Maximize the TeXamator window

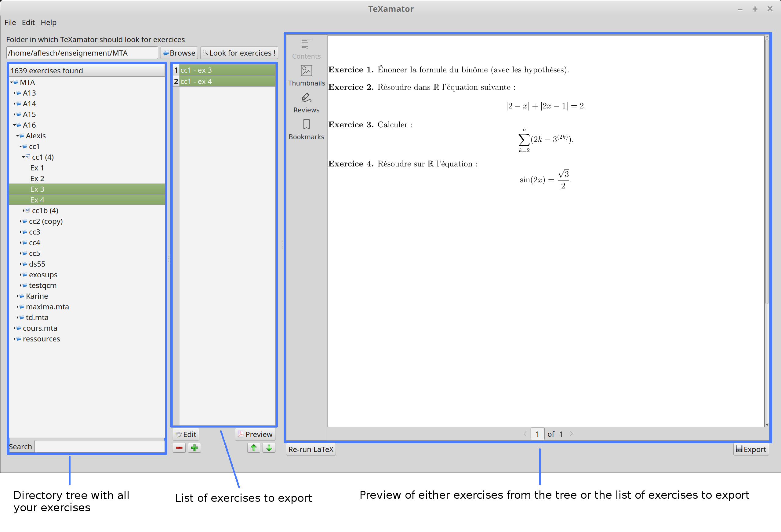click(x=755, y=9)
